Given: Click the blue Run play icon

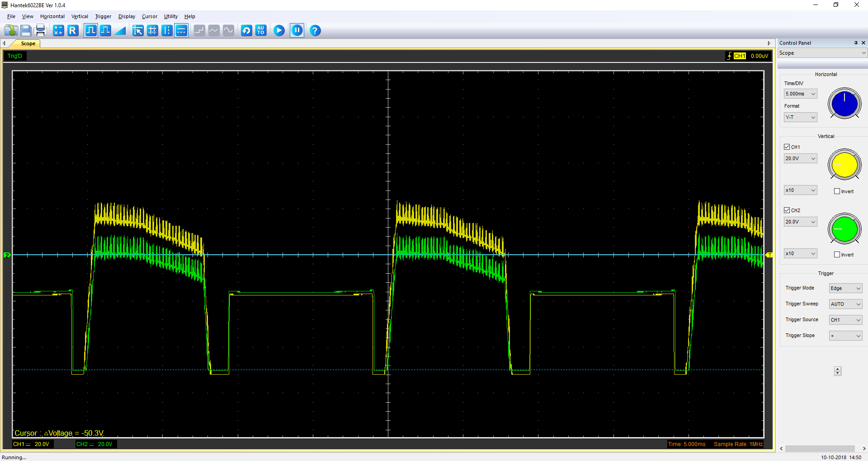Looking at the screenshot, I should tap(279, 31).
